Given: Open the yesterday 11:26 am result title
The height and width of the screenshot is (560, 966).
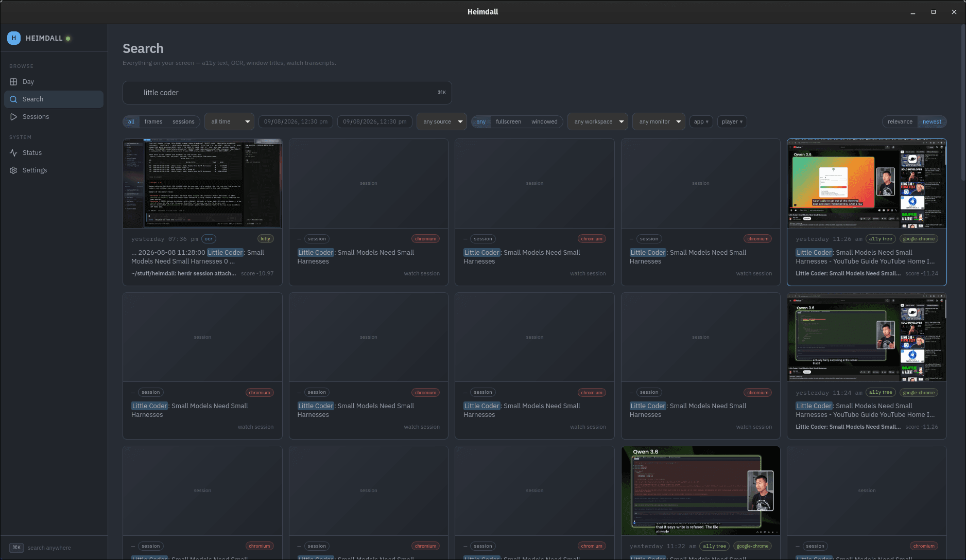Looking at the screenshot, I should pyautogui.click(x=865, y=257).
